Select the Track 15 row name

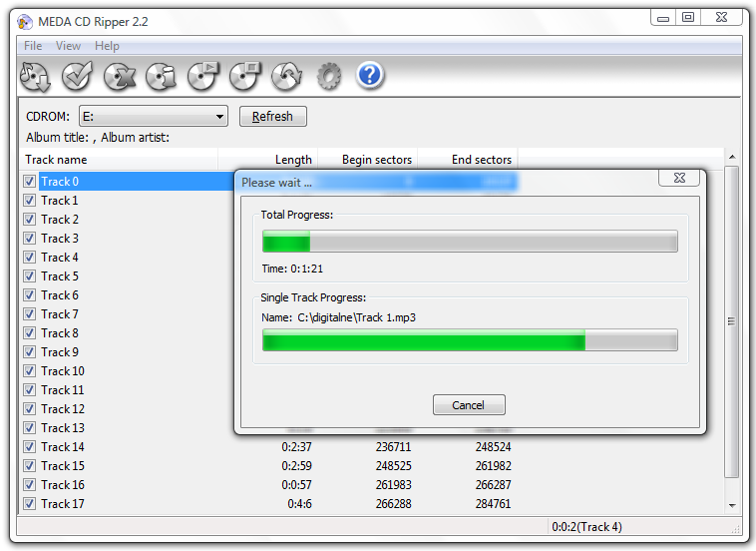(x=63, y=465)
